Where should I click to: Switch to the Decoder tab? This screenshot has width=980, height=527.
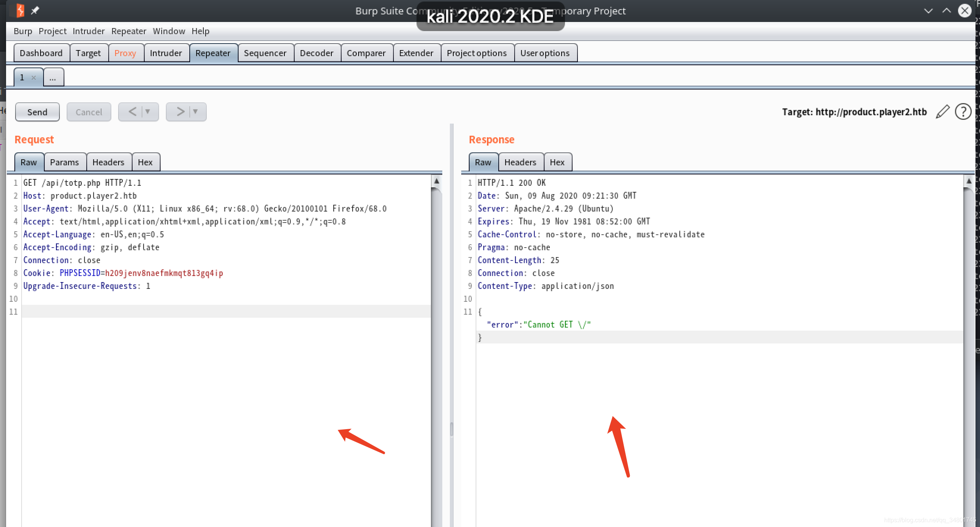click(316, 53)
